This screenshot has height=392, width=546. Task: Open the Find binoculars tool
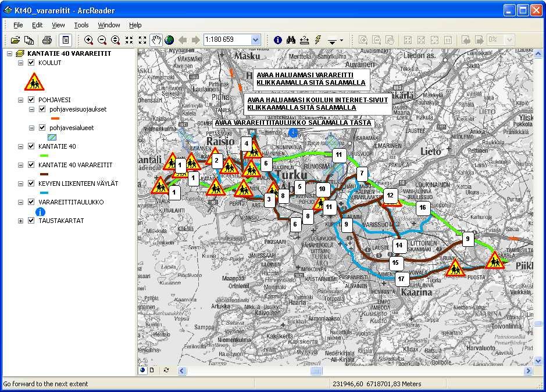click(x=291, y=40)
